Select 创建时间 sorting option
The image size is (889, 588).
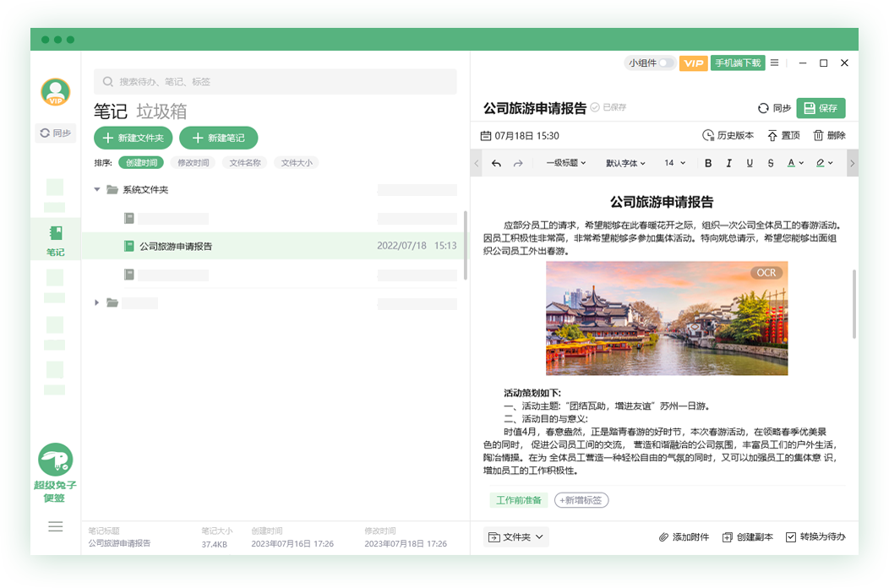click(x=139, y=162)
